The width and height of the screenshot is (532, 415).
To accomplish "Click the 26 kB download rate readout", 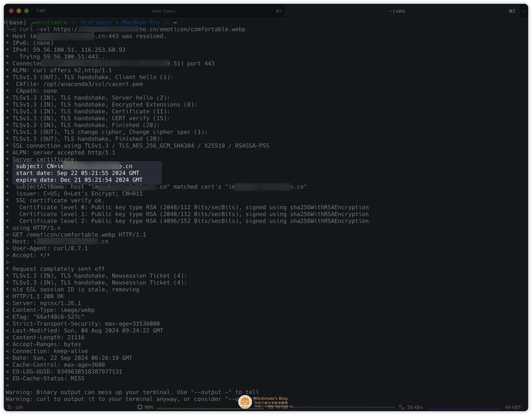I will click(415, 407).
